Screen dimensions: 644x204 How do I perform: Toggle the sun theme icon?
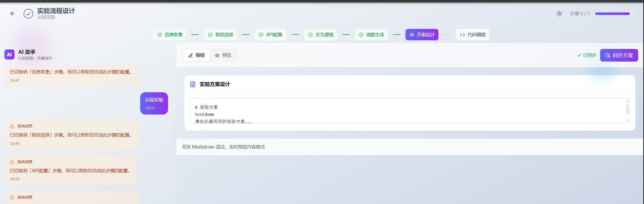click(x=559, y=14)
